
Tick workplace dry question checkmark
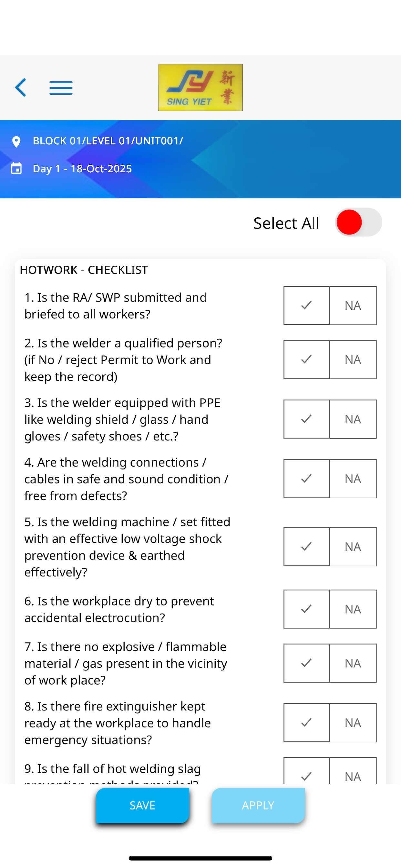point(306,609)
